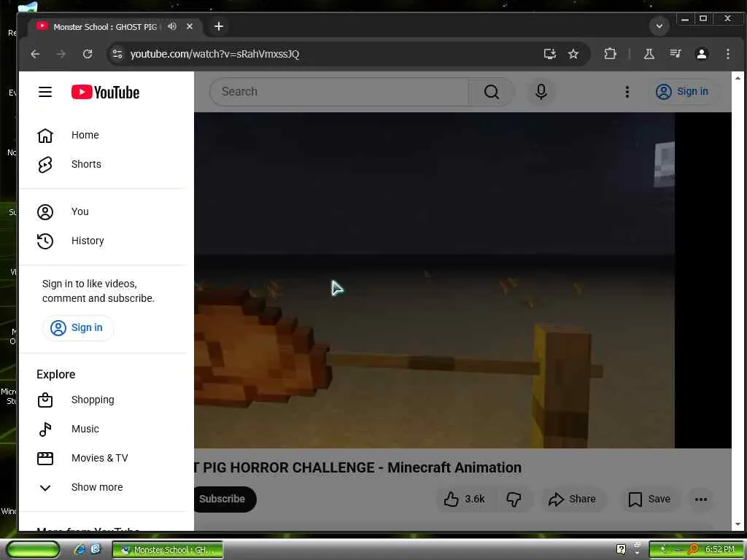Go back in the browser
747x560 pixels.
(x=35, y=54)
